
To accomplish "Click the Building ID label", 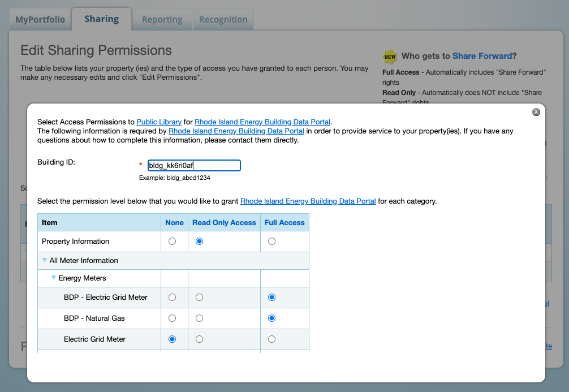I will tap(56, 162).
